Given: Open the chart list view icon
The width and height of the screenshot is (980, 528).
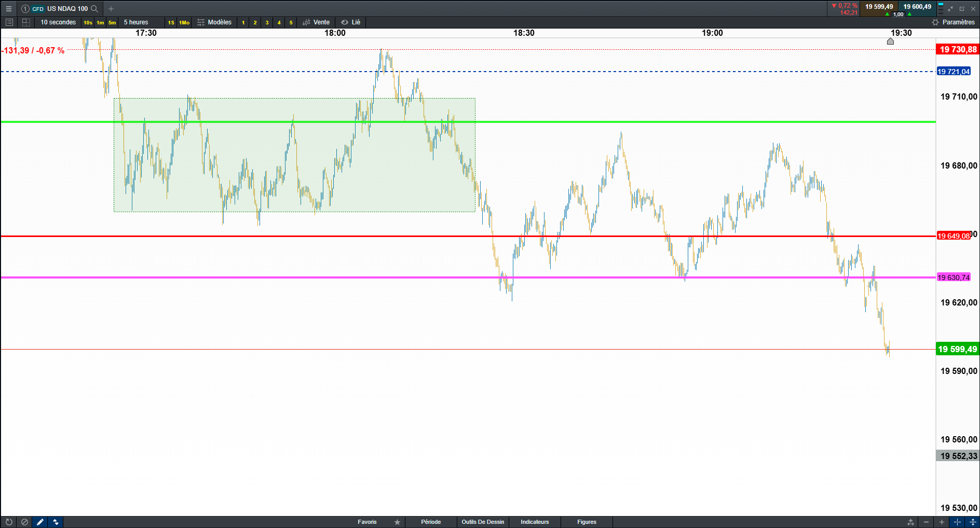Looking at the screenshot, I should point(9,22).
